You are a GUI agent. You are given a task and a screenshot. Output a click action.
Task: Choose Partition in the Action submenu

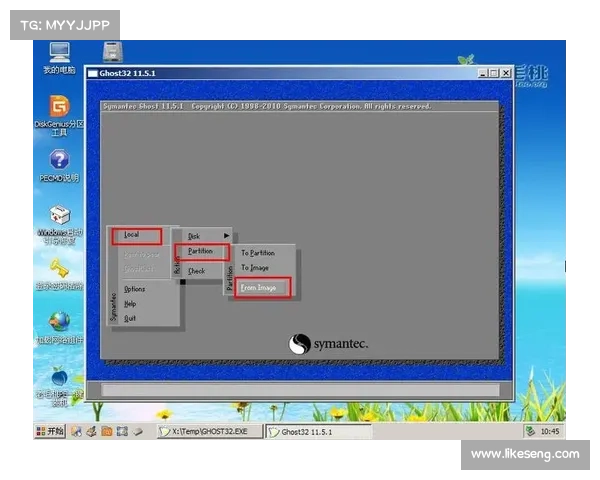click(x=202, y=252)
